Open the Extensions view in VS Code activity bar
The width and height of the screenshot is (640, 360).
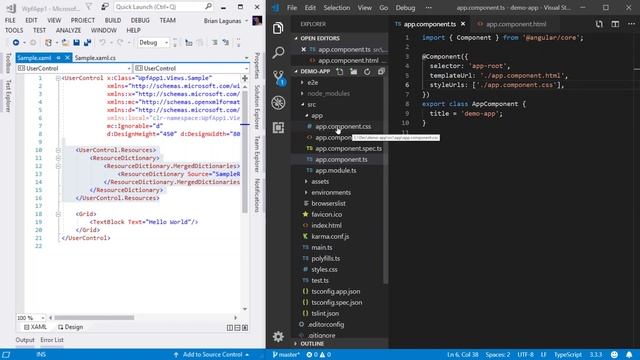tap(278, 127)
